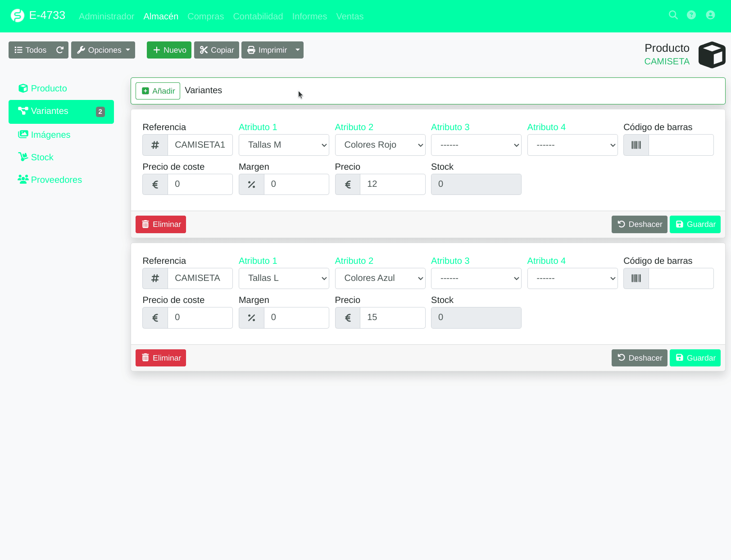Open Atributo 4 dropdown in Tallas L variant

point(572,278)
